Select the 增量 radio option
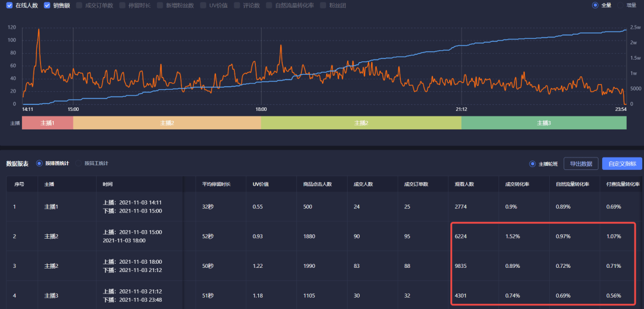This screenshot has width=644, height=309. tap(620, 5)
